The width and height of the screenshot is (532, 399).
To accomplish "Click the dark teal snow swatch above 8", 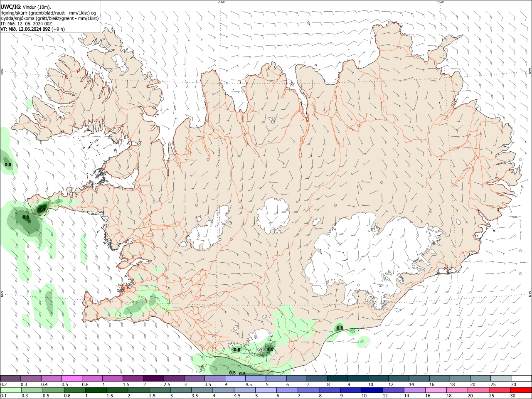I will 337,378.
